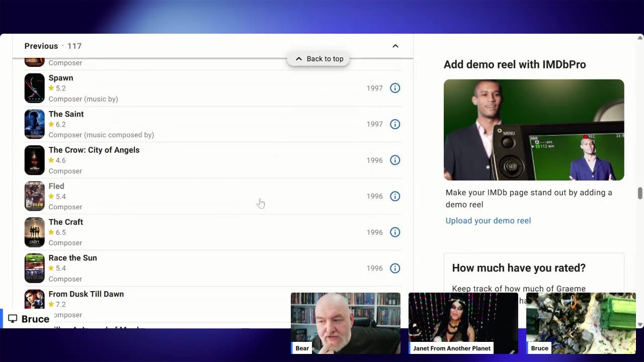Click The Crow poster thumbnail
The image size is (644, 362).
35,160
